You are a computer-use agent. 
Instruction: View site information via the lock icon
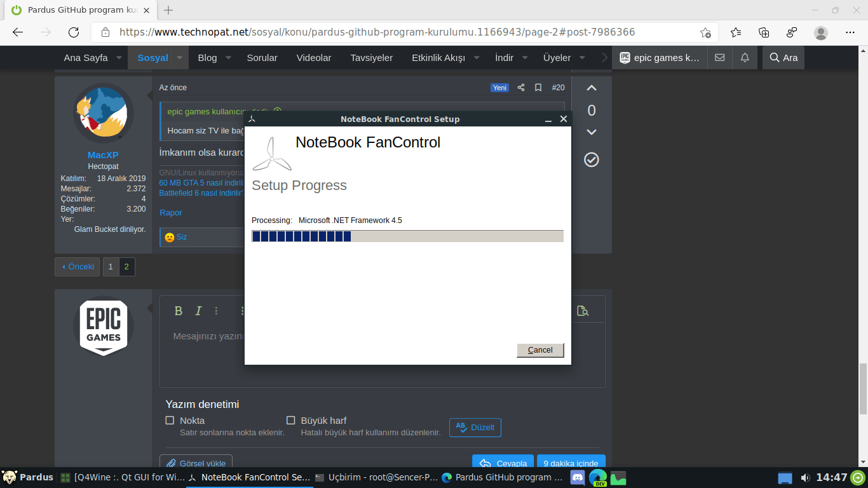click(105, 32)
